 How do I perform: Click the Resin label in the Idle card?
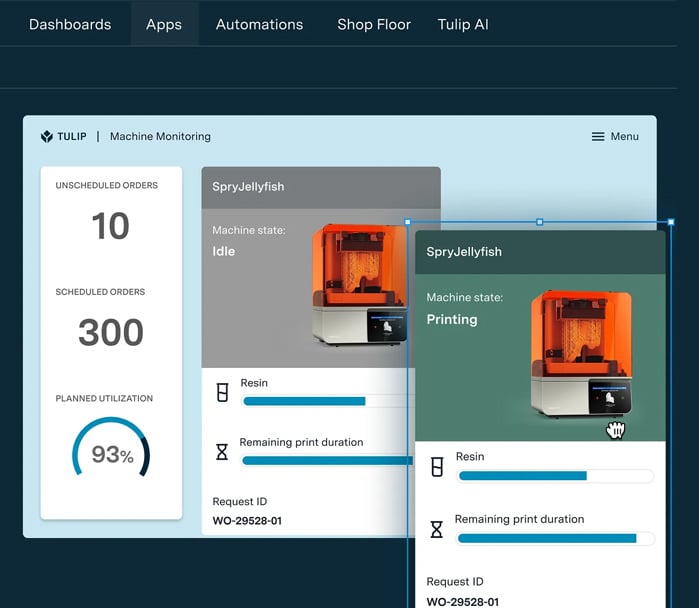[254, 383]
